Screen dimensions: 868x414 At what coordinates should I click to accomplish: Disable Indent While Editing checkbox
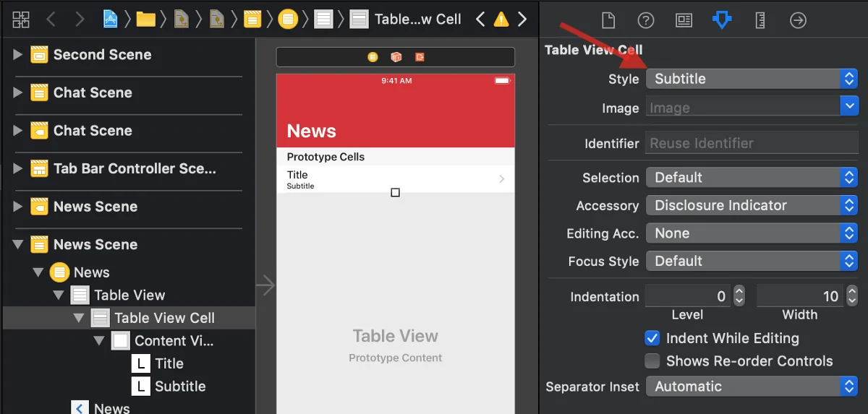(652, 338)
